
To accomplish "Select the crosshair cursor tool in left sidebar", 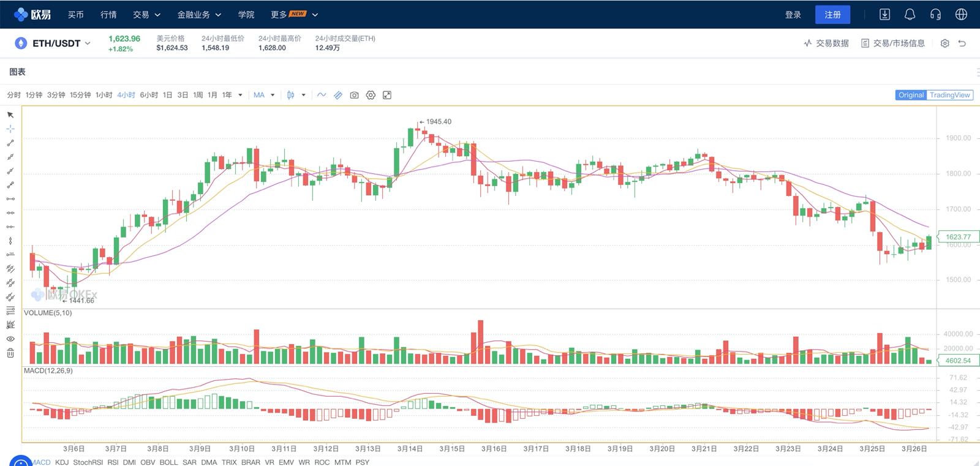I will point(10,129).
